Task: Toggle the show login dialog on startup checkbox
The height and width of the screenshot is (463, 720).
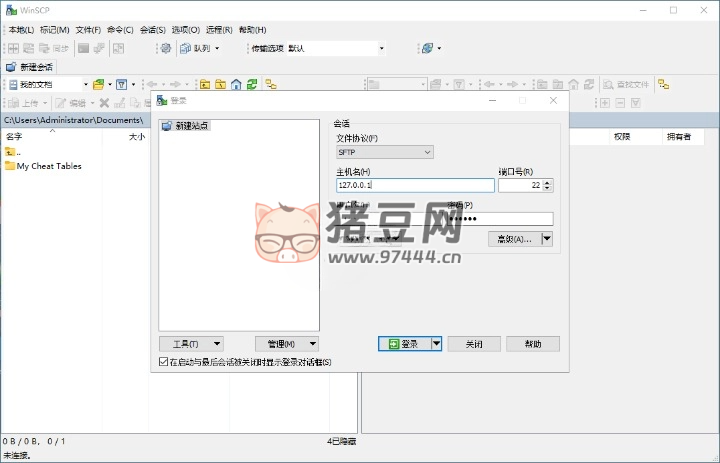Action: [x=164, y=362]
